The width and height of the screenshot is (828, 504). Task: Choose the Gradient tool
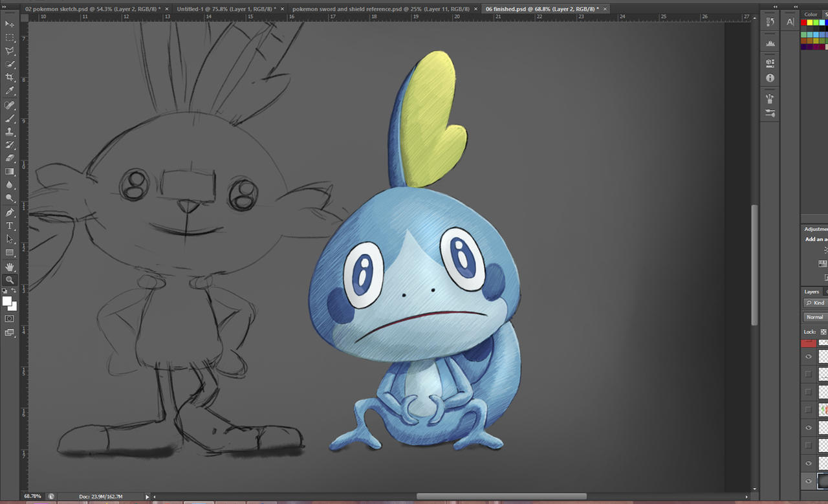click(10, 172)
